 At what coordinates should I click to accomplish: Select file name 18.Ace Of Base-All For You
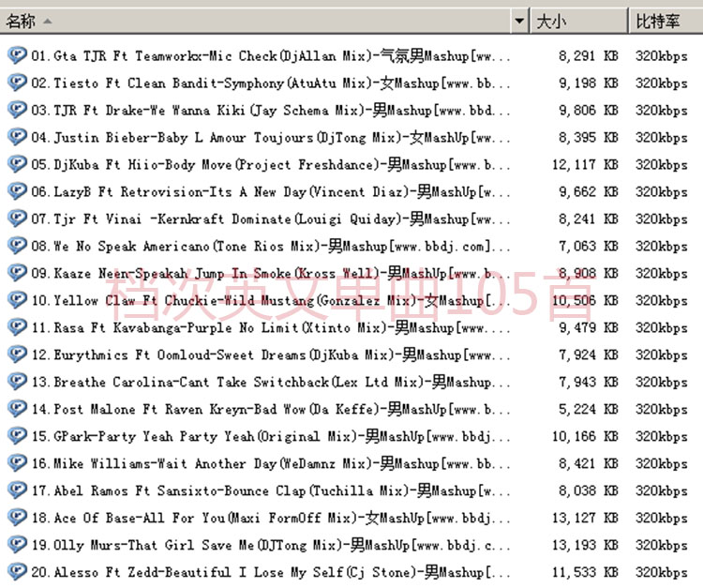(270, 518)
